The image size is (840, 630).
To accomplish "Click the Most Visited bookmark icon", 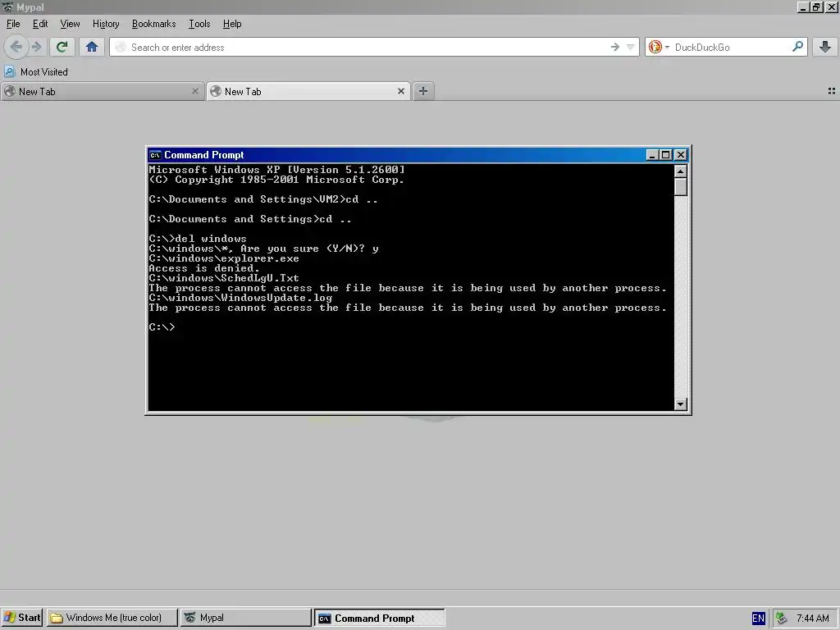I will click(x=10, y=71).
